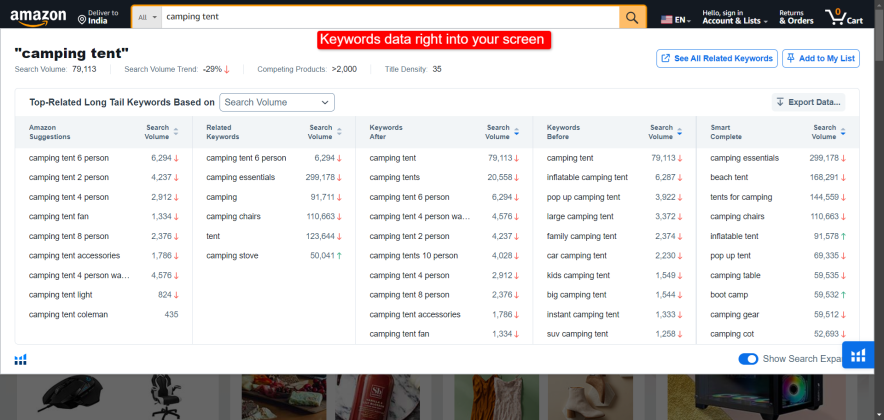
Task: Click the US flag language icon
Action: tap(666, 20)
